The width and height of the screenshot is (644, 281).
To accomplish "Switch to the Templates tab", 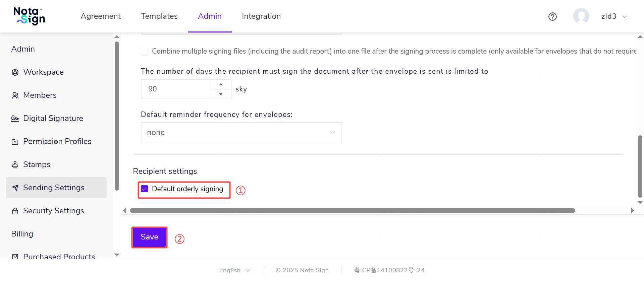I will (x=159, y=16).
